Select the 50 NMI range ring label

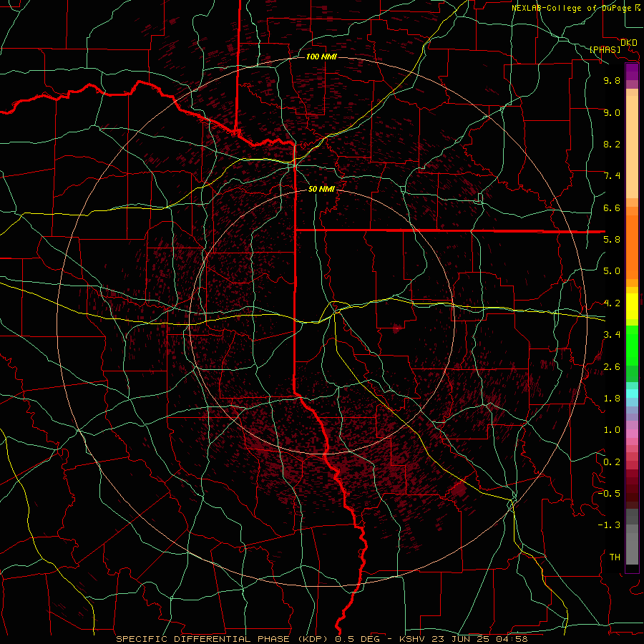point(321,189)
